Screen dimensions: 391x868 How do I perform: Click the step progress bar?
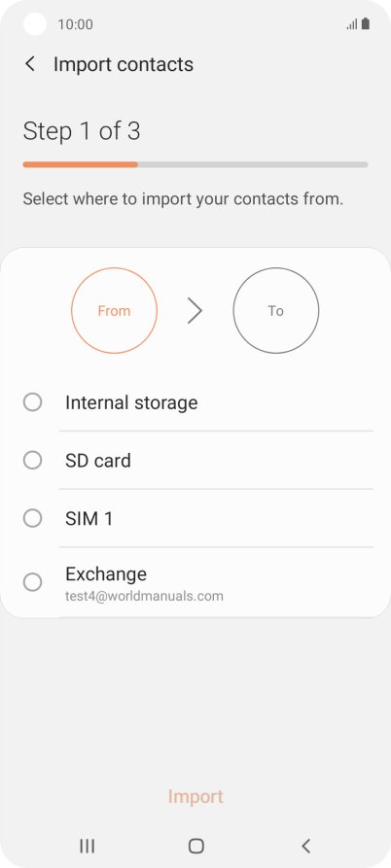[x=195, y=164]
